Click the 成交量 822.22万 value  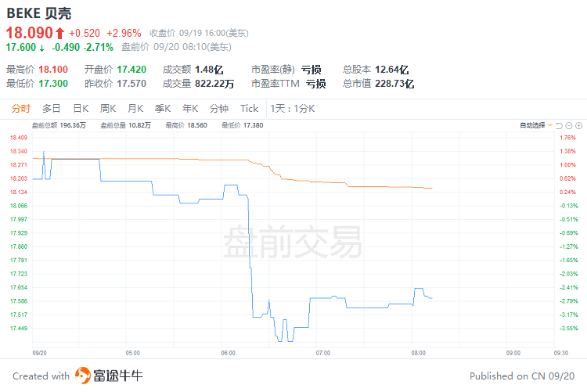[x=214, y=84]
